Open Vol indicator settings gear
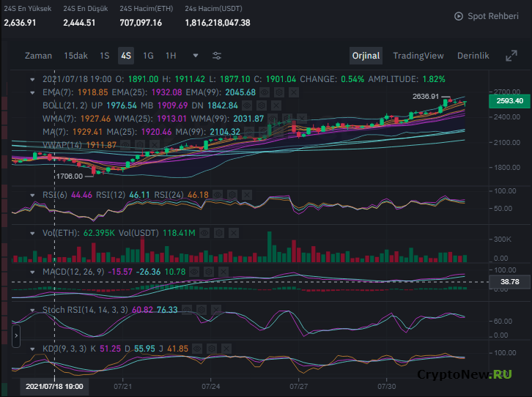Image resolution: width=532 pixels, height=397 pixels. (219, 233)
